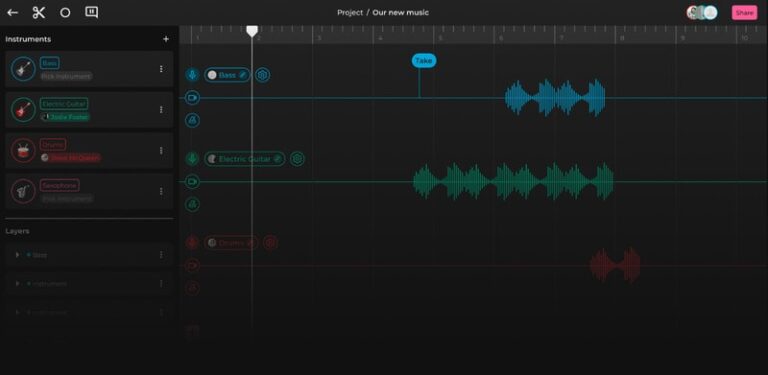Toggle the Bass track microphone
Screen dimensions: 768x375
point(192,75)
